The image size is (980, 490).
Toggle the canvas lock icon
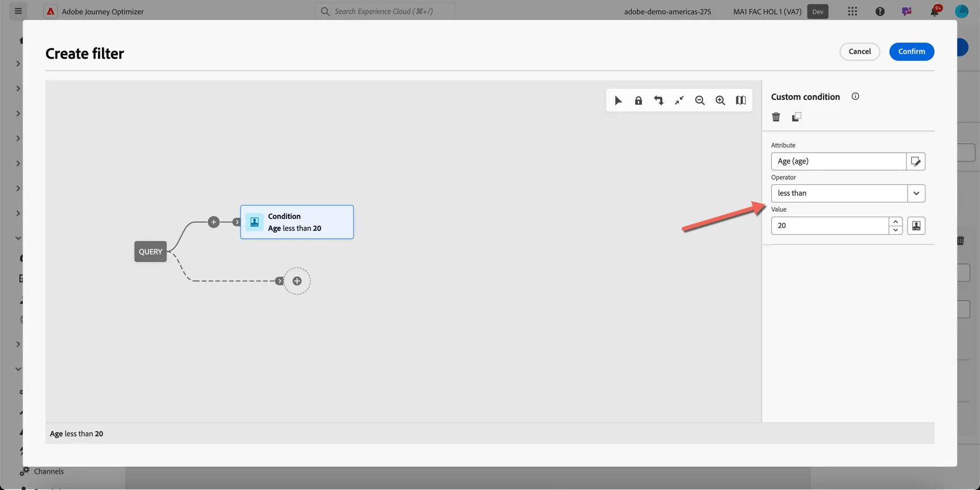click(x=639, y=100)
